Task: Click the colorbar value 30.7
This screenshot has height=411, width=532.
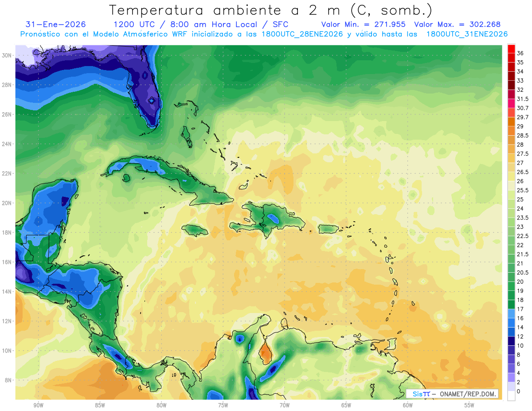Action: tap(523, 108)
